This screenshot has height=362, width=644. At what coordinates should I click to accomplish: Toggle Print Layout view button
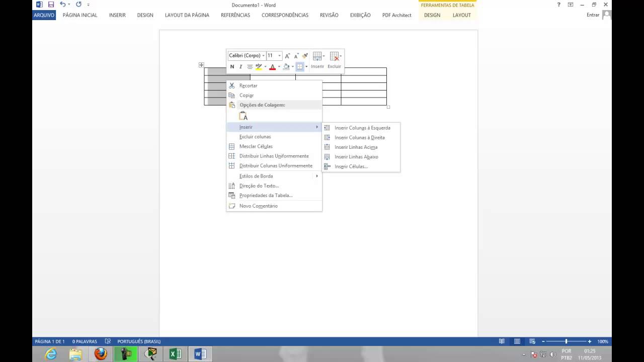pyautogui.click(x=517, y=341)
